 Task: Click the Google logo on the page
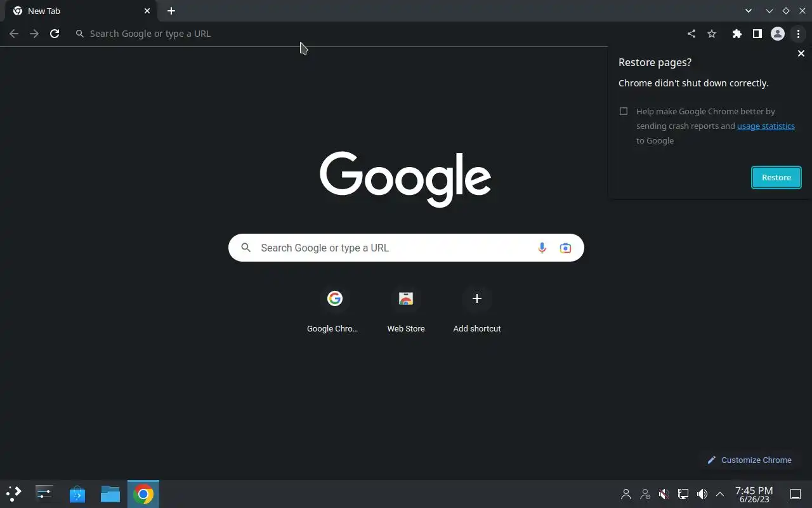click(x=405, y=179)
